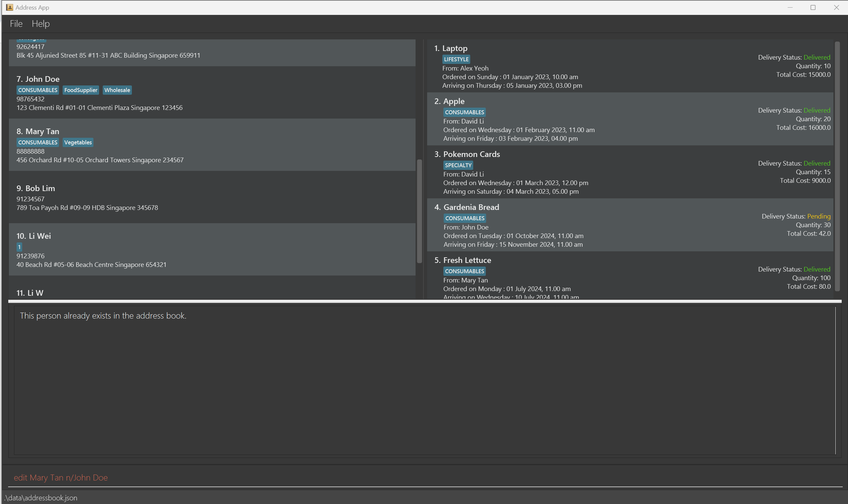Image resolution: width=848 pixels, height=504 pixels.
Task: Click the Address App title bar icon
Action: [9, 7]
